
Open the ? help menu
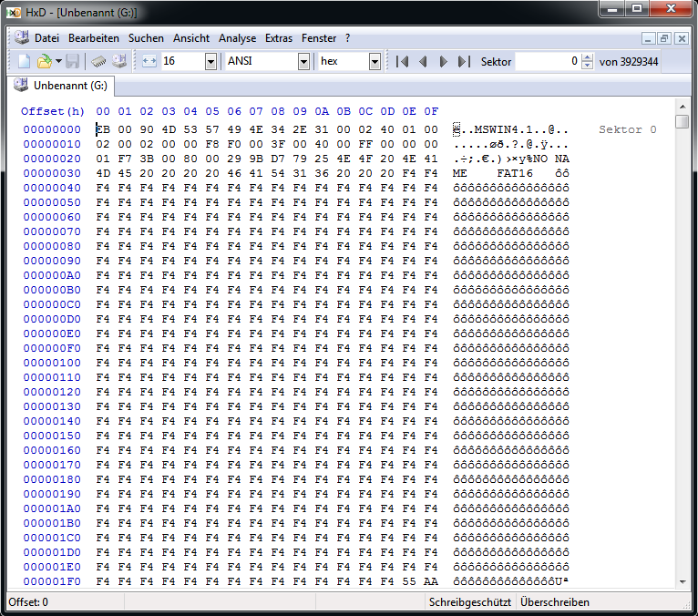348,38
